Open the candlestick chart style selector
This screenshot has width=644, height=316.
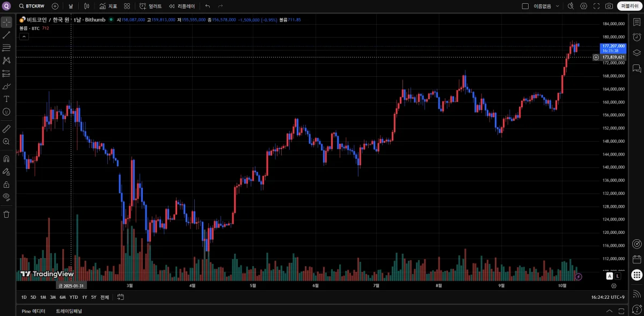[87, 6]
